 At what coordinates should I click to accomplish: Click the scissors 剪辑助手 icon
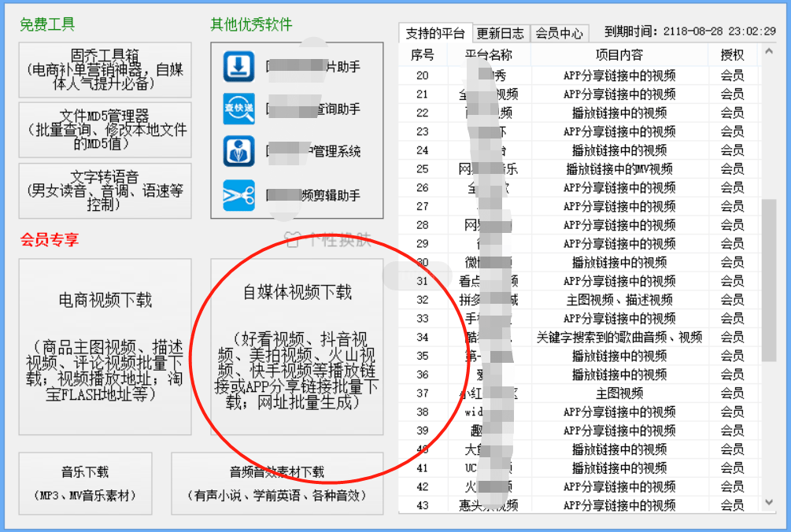click(x=238, y=194)
